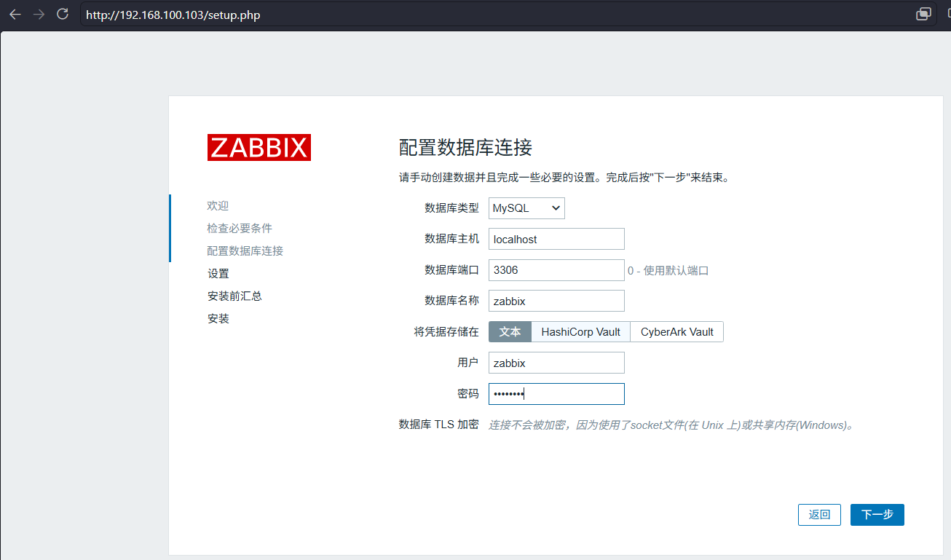Click the 用户 label
Viewport: 951px width, 560px height.
coord(468,363)
